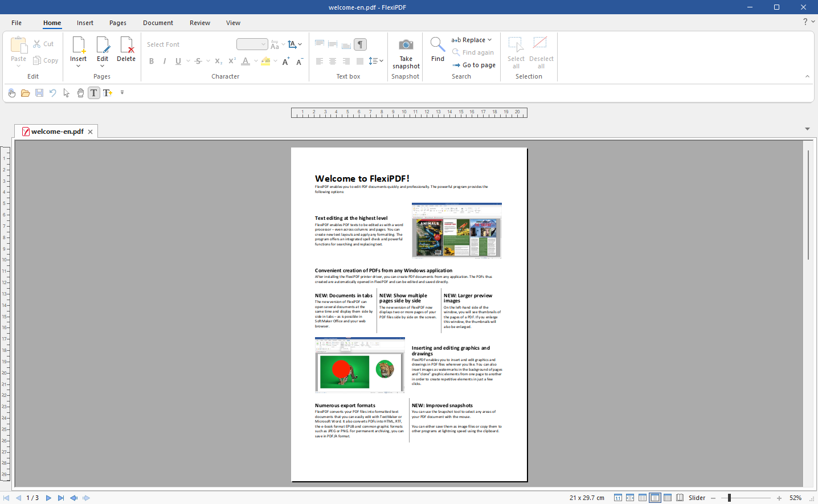Viewport: 818px width, 504px height.
Task: Collapse the ribbon with the chevron
Action: click(x=807, y=76)
